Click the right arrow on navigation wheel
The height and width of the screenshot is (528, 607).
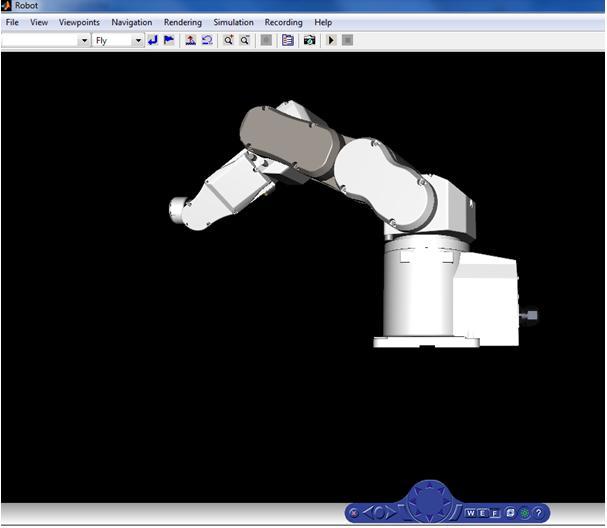pyautogui.click(x=448, y=502)
